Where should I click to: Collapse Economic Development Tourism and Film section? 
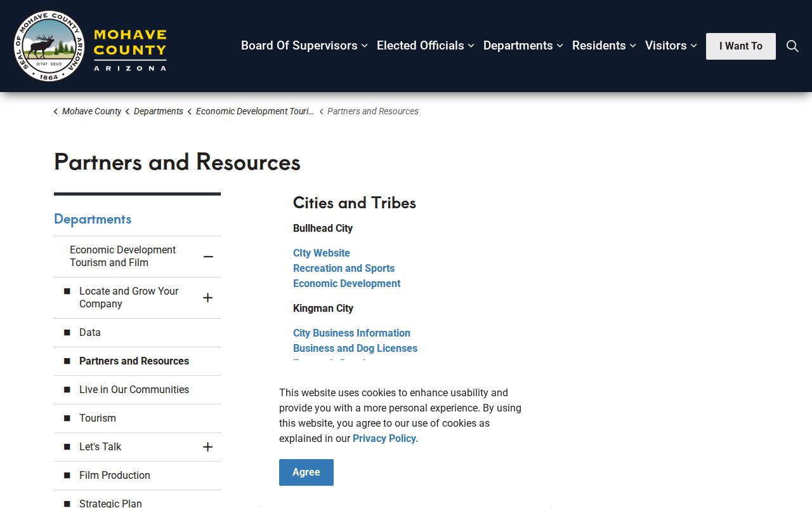208,257
